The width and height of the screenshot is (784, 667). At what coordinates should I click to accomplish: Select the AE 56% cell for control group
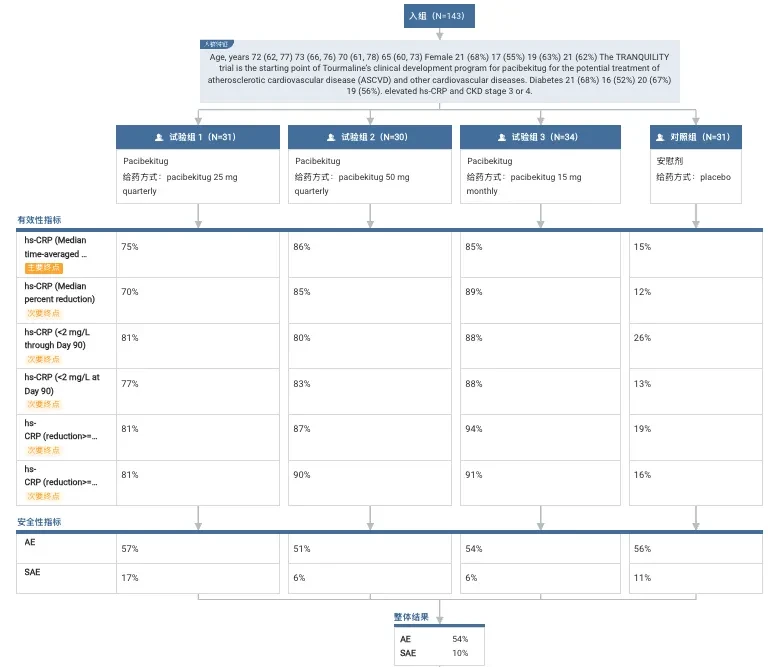click(696, 548)
